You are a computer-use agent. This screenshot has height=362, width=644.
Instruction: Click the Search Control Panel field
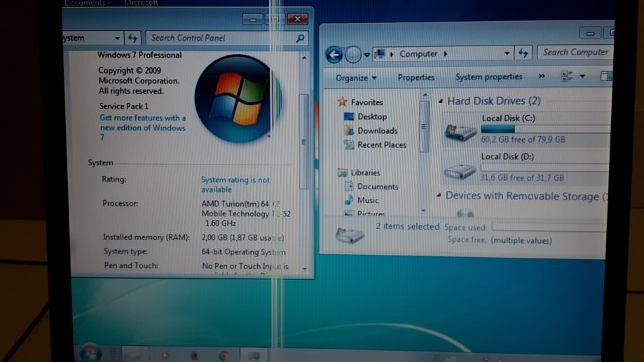click(x=226, y=39)
